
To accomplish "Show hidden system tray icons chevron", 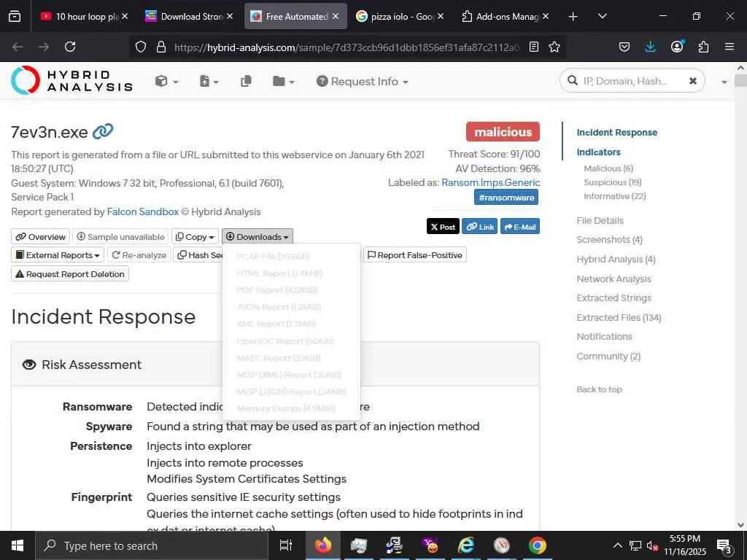I will pyautogui.click(x=617, y=545).
